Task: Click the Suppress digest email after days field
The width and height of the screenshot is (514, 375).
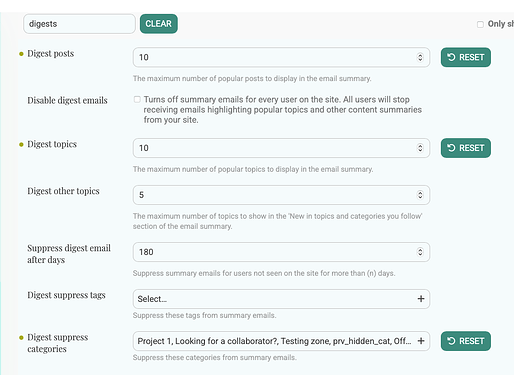Action: [x=281, y=252]
